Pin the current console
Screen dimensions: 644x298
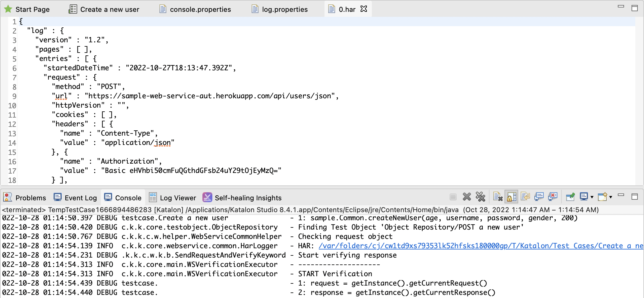pos(570,197)
